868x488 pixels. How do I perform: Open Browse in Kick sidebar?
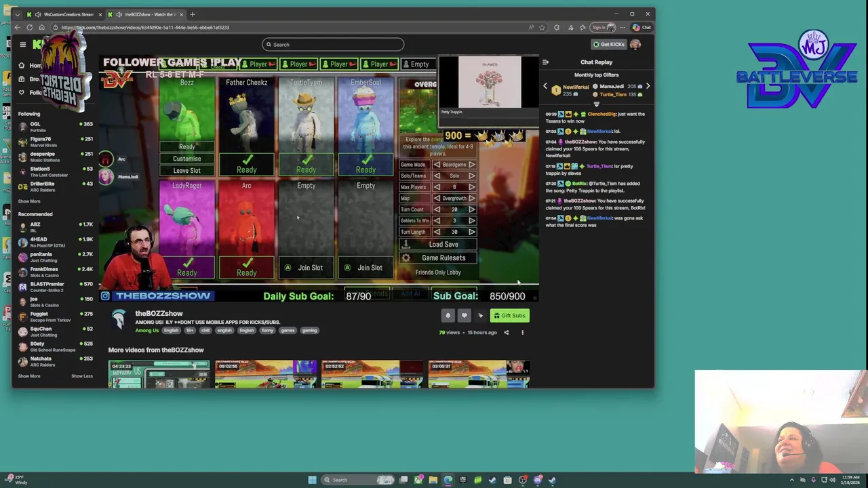(x=30, y=79)
